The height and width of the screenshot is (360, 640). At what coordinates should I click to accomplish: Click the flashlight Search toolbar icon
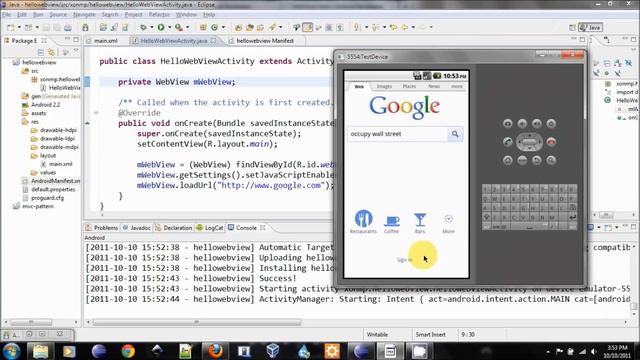[272, 27]
